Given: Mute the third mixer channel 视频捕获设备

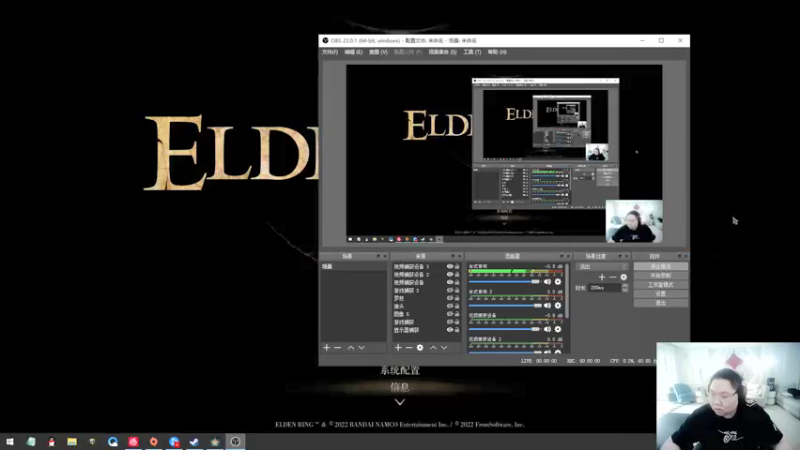Looking at the screenshot, I should point(547,329).
